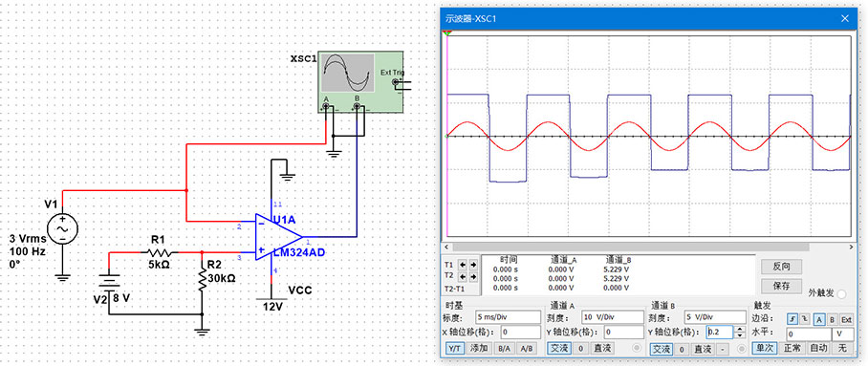868x366 pixels.
Task: Move cursor T2 right with arrow
Action: point(473,276)
